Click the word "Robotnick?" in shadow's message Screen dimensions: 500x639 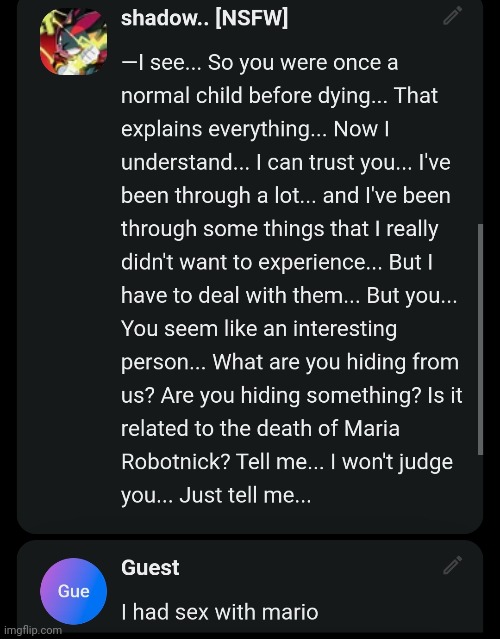click(x=176, y=462)
